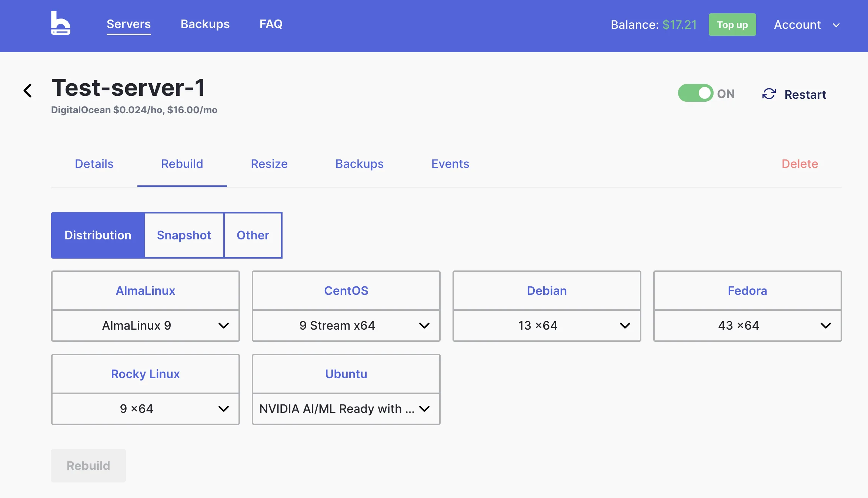Click the Account menu label
The height and width of the screenshot is (498, 868).
tap(797, 25)
